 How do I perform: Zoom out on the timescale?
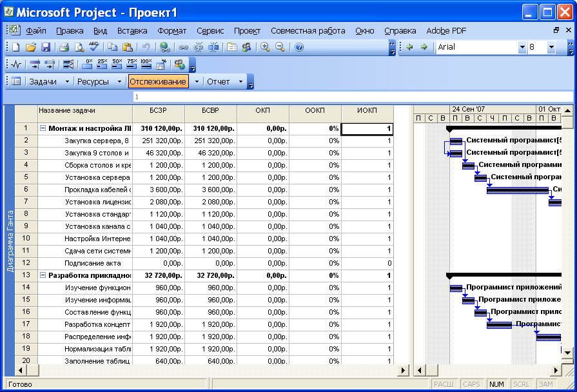(280, 47)
